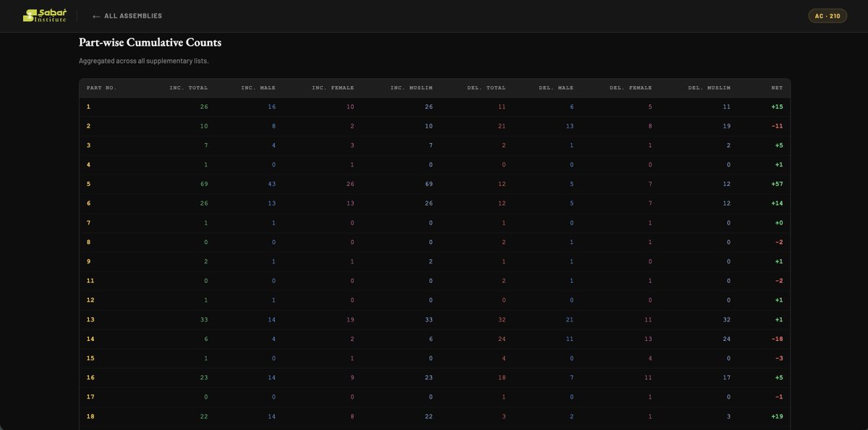
Task: Click Inc. Female 19 in part 13 row
Action: 349,319
